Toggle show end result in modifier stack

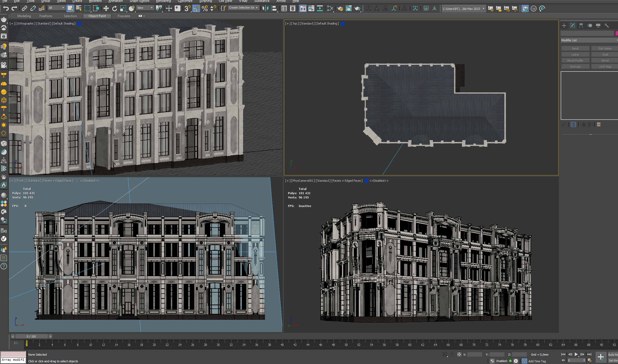tap(573, 124)
